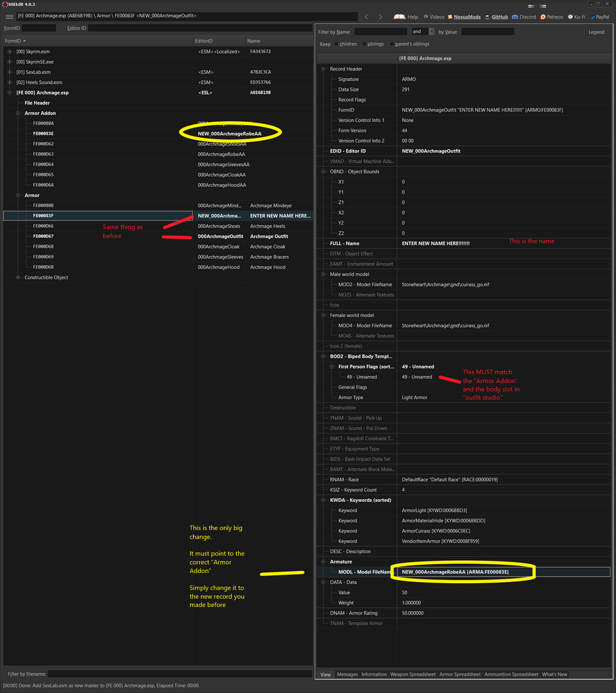Switch to the Information tab
The width and height of the screenshot is (616, 693).
click(374, 674)
